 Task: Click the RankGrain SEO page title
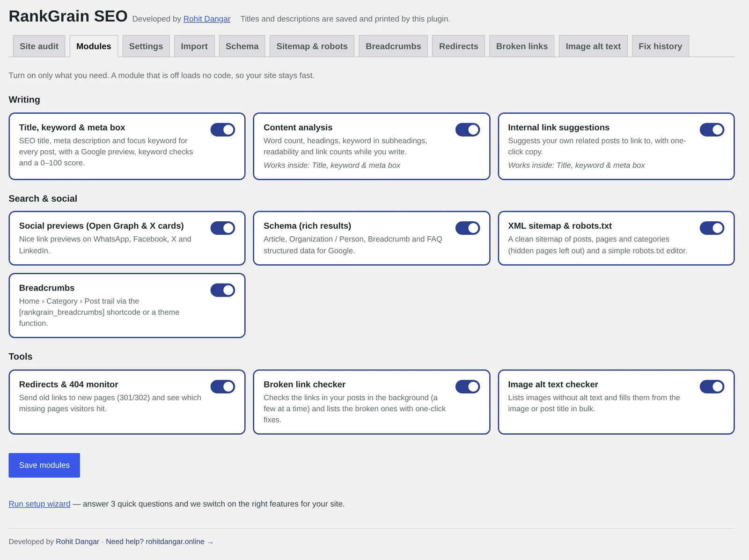[x=68, y=16]
